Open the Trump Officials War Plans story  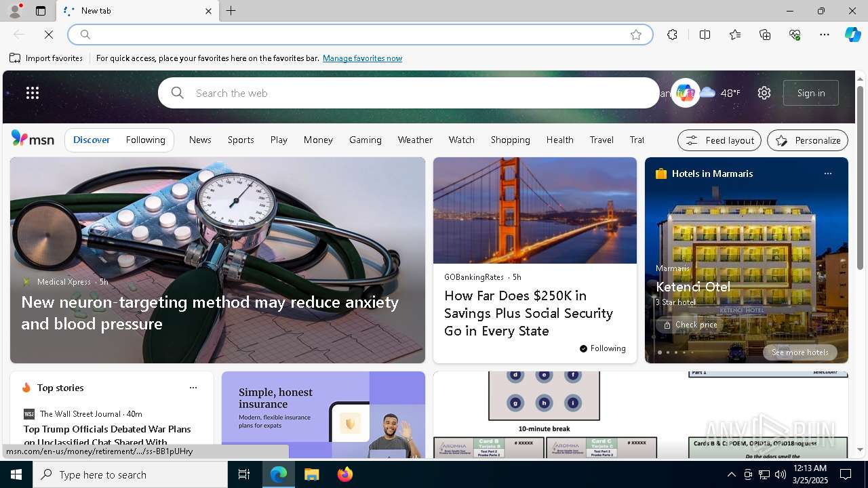[107, 435]
